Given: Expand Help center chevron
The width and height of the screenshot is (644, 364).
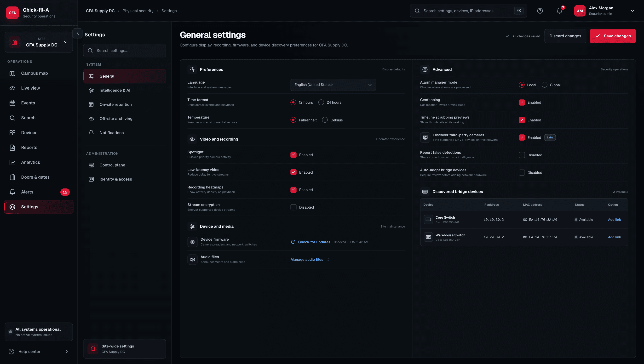Looking at the screenshot, I should point(67,351).
